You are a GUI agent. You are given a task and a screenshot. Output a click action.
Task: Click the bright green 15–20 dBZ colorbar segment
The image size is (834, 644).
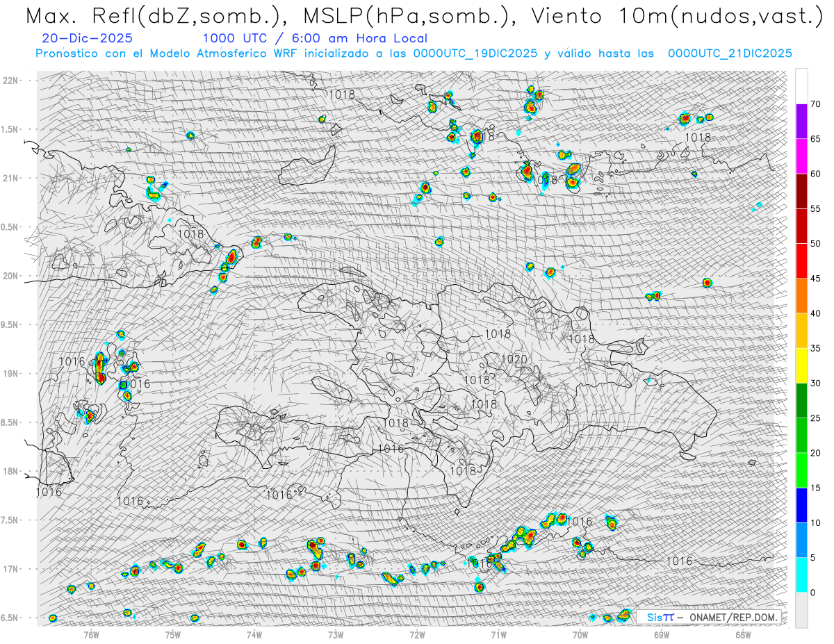[801, 470]
